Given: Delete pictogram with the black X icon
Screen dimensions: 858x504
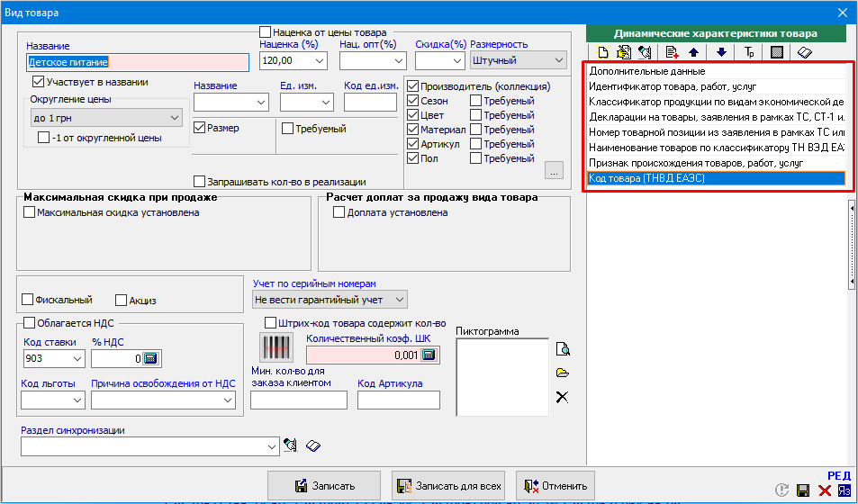Looking at the screenshot, I should click(x=563, y=397).
